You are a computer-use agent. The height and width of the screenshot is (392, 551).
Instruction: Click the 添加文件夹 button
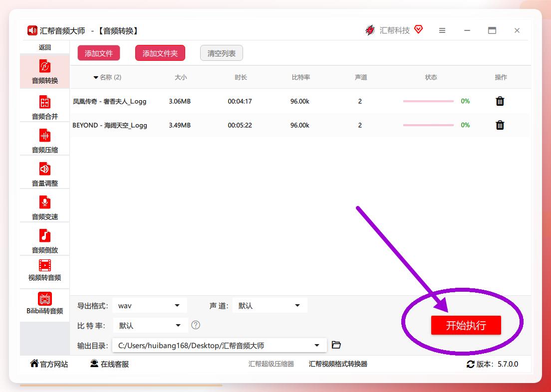tap(160, 53)
